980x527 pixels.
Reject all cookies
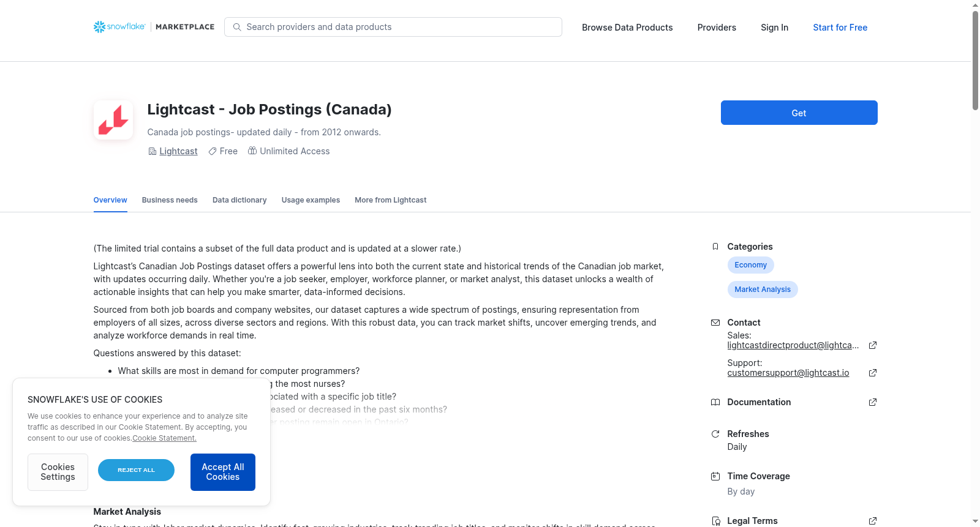(x=136, y=470)
